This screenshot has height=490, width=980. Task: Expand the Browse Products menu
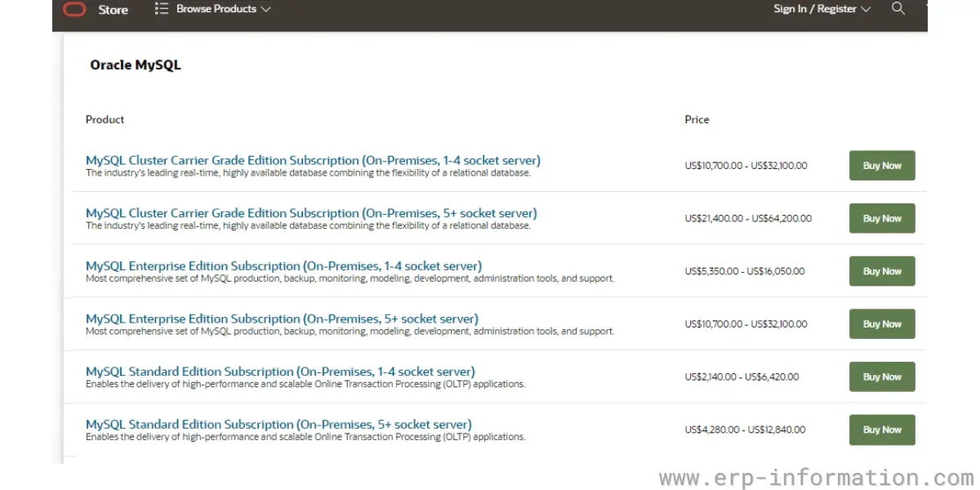pyautogui.click(x=213, y=9)
